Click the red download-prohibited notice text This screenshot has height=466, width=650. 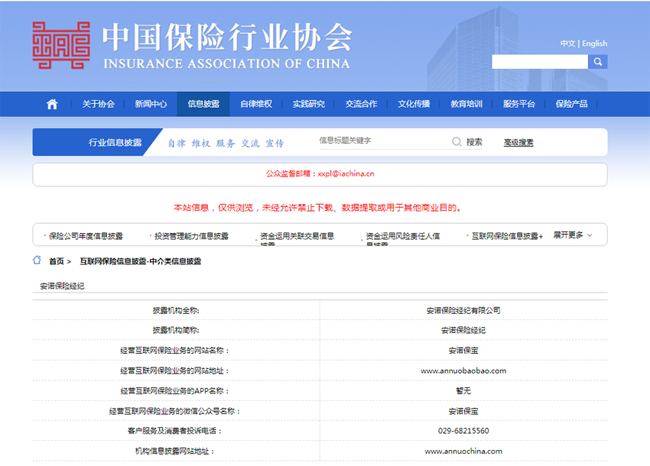pyautogui.click(x=317, y=208)
